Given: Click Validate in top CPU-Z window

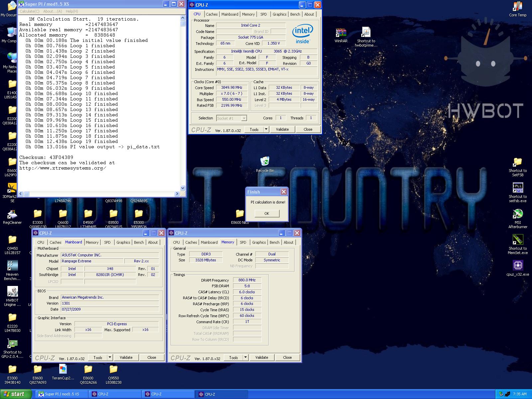Looking at the screenshot, I should [282, 129].
